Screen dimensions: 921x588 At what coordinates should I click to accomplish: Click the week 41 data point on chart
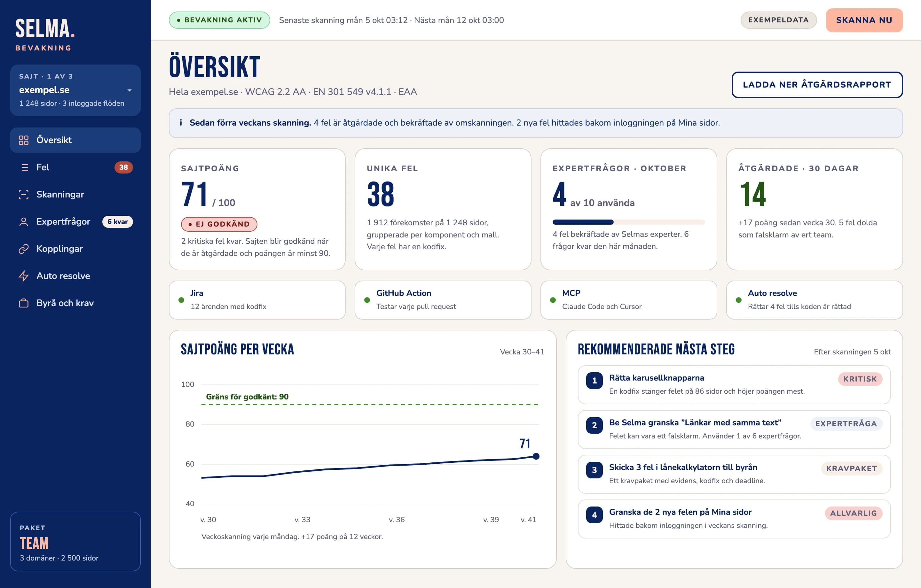(536, 456)
